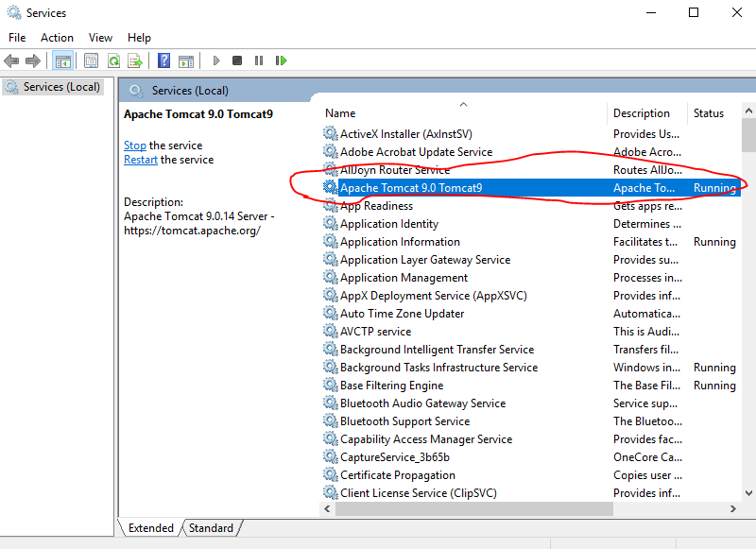Click the gear icon beside Auto Time Zone Updater
Viewport: 756px width, 549px height.
330,313
